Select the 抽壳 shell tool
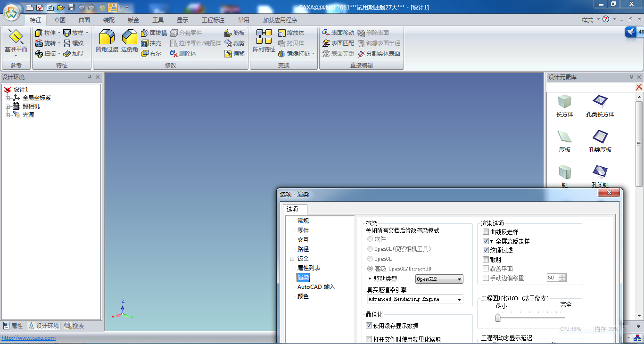The width and height of the screenshot is (644, 344). click(152, 43)
